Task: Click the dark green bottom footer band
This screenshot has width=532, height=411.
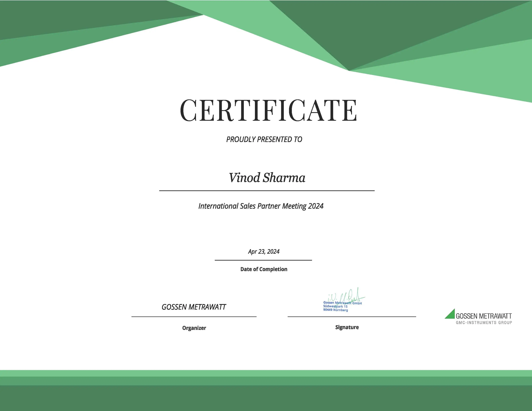Action: click(x=266, y=398)
